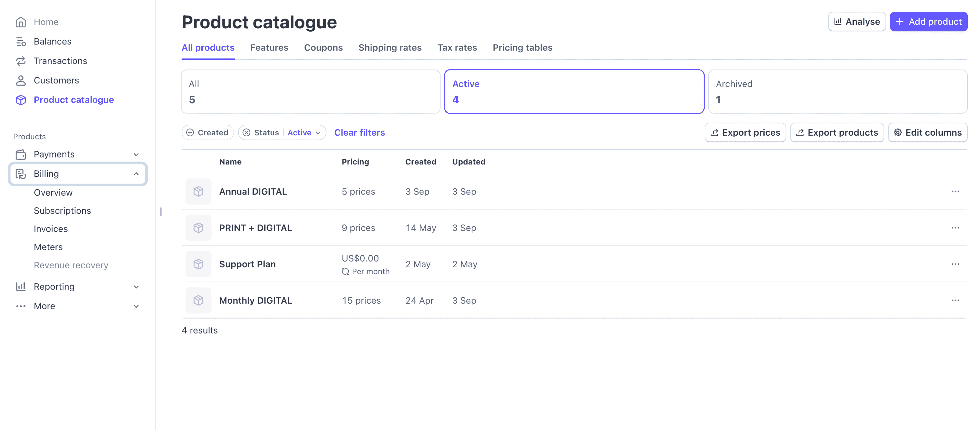Click the Billing document icon
Image resolution: width=980 pixels, height=430 pixels.
tap(21, 174)
